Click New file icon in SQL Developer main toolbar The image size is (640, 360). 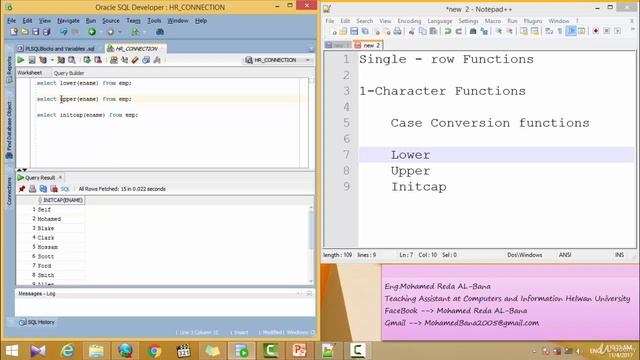[13, 31]
